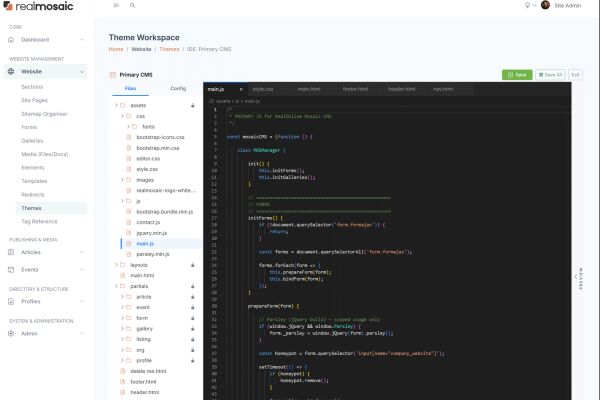This screenshot has width=600, height=400.
Task: Follow the Home breadcrumb link
Action: point(116,49)
